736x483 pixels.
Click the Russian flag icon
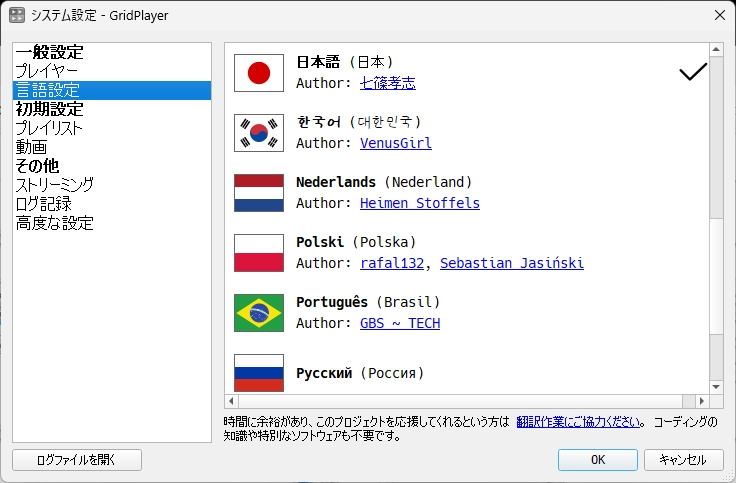[x=259, y=372]
